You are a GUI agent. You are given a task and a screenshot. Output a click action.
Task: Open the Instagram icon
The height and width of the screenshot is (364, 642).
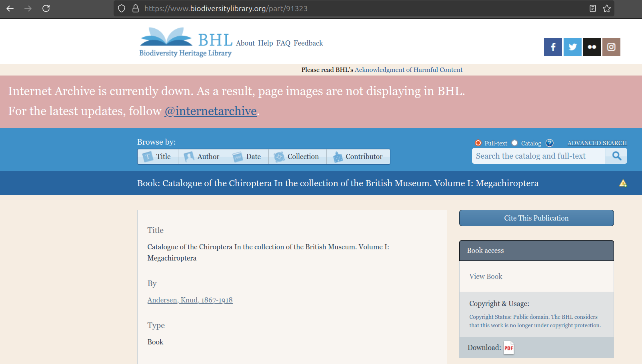[x=611, y=47]
